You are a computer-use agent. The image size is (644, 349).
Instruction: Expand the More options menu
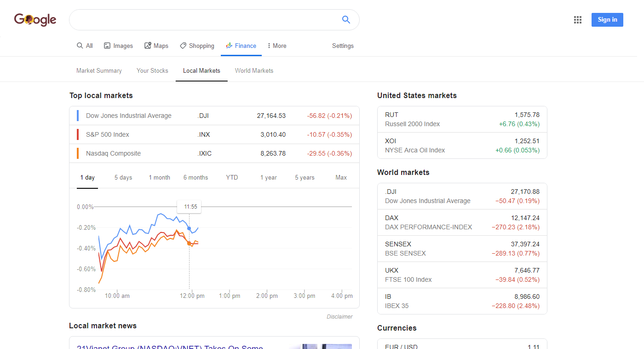click(x=276, y=46)
